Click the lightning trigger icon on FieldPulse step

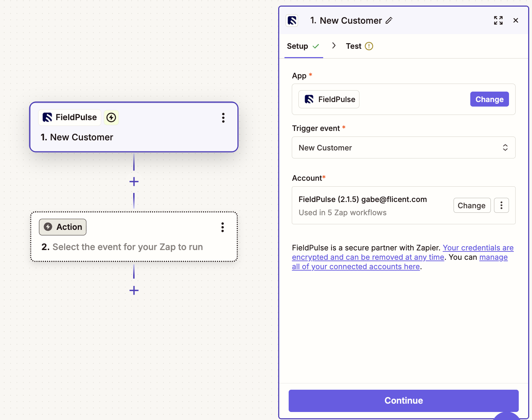(x=111, y=117)
